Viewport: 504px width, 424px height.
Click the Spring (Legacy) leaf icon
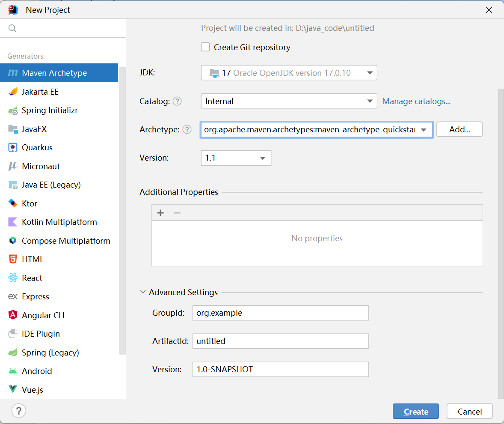pyautogui.click(x=13, y=352)
